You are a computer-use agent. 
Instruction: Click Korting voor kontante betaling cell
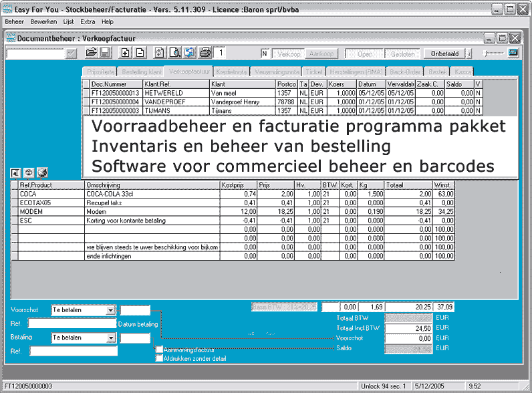coord(152,221)
